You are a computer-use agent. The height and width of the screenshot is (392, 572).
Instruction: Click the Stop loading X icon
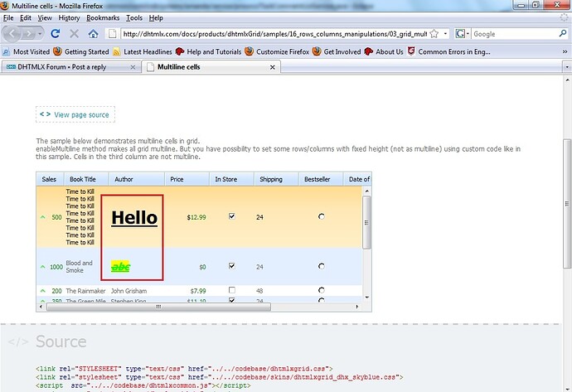pos(74,34)
